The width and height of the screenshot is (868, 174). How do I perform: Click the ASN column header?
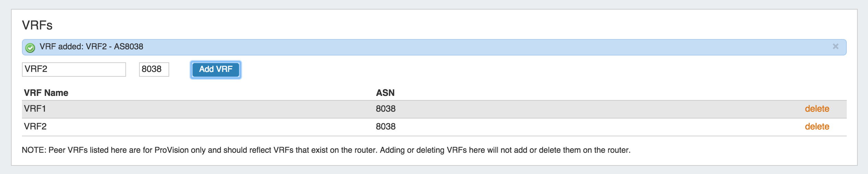pos(385,93)
